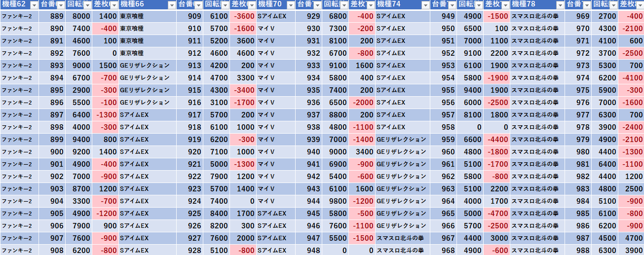Open 差枚 filter dropdown just before 機種78 header

pos(505,5)
